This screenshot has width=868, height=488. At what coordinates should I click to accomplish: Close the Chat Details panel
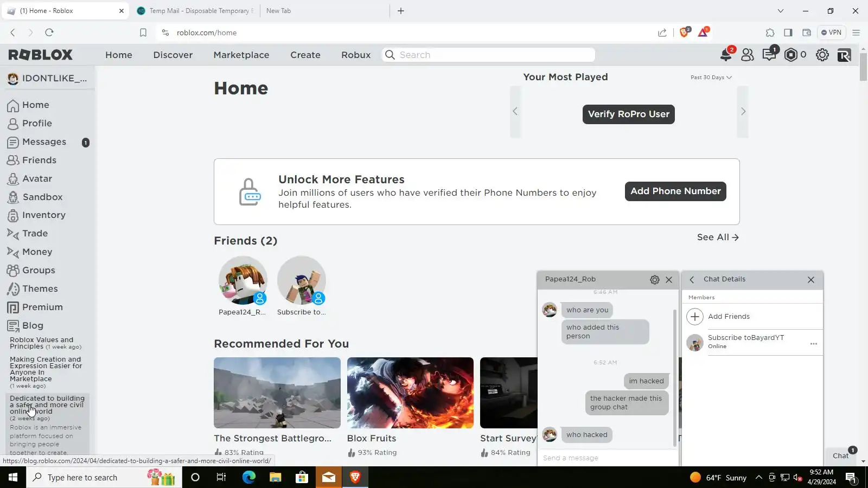(x=811, y=280)
